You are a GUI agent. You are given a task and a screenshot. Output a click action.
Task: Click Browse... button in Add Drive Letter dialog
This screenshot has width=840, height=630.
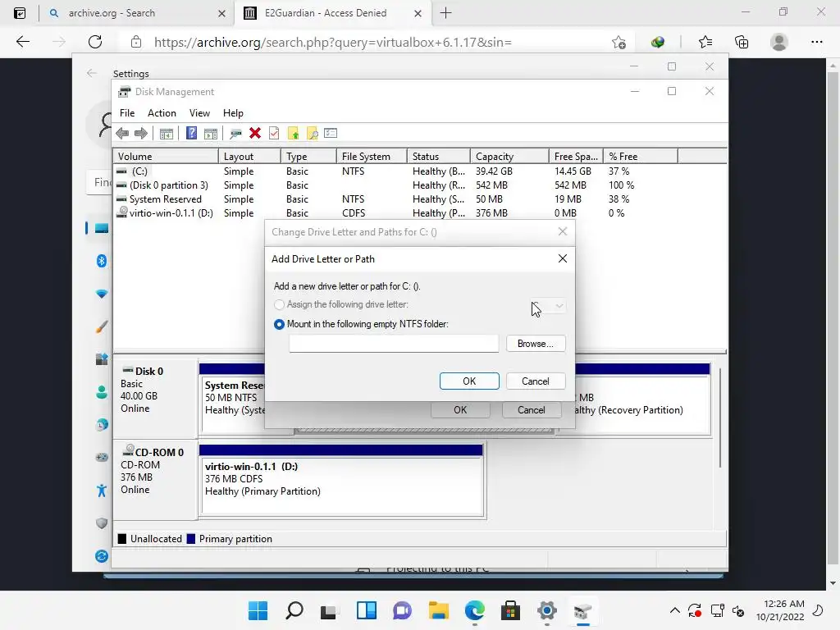point(536,344)
